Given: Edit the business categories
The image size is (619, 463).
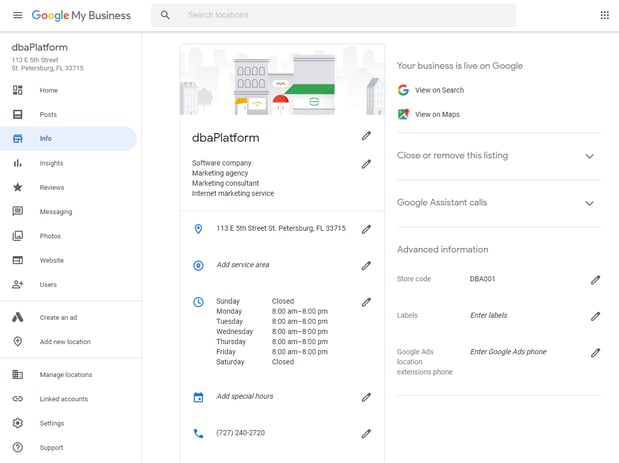Looking at the screenshot, I should pos(366,164).
